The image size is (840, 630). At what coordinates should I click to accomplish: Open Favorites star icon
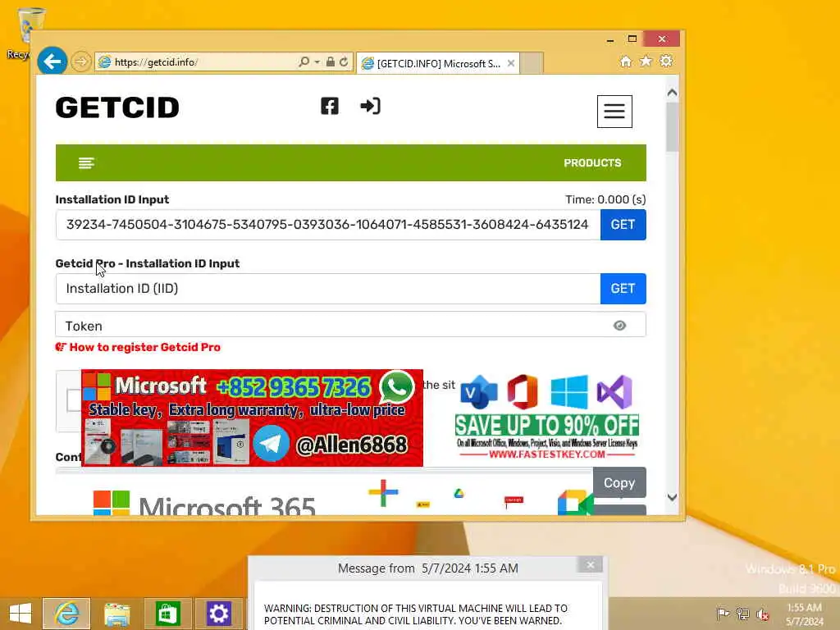pos(646,61)
